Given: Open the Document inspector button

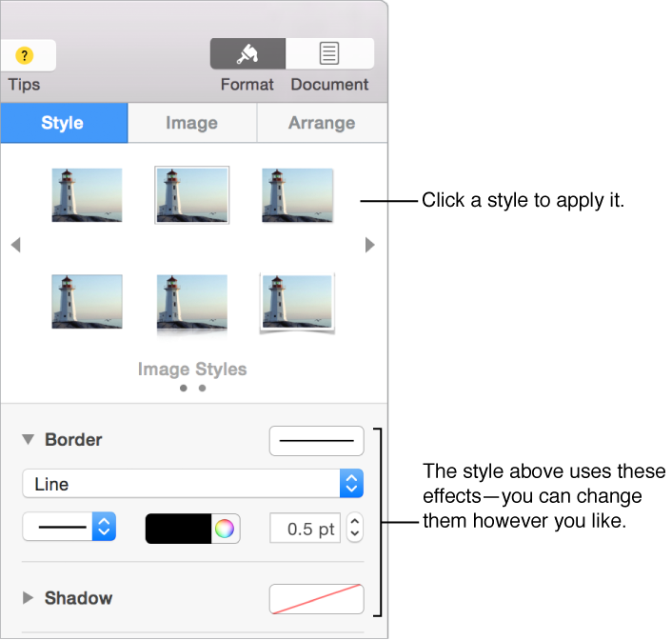Looking at the screenshot, I should click(329, 53).
